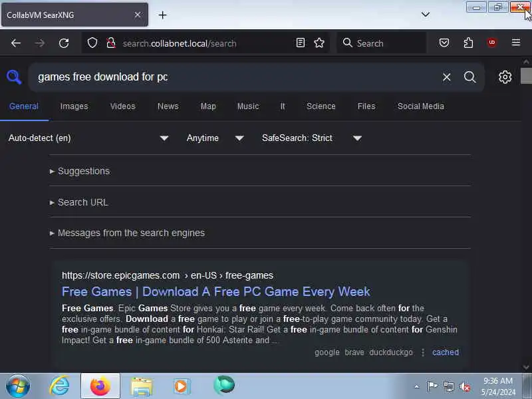Image resolution: width=532 pixels, height=399 pixels.
Task: Reload the current page
Action: coord(64,43)
